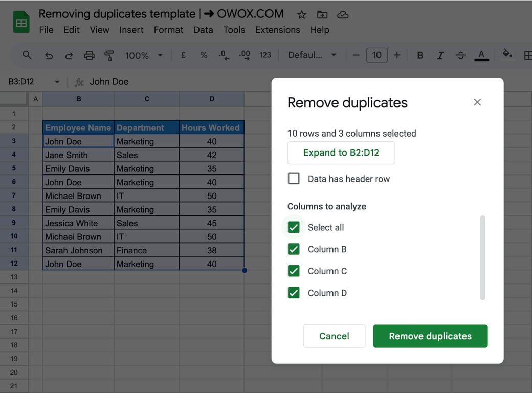Open the Data menu
This screenshot has width=532, height=393.
[x=203, y=30]
